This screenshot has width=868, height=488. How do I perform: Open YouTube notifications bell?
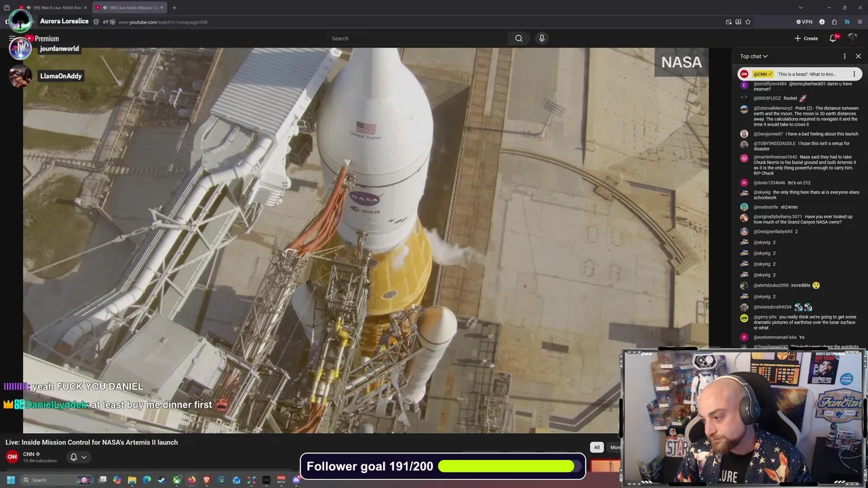pyautogui.click(x=833, y=39)
